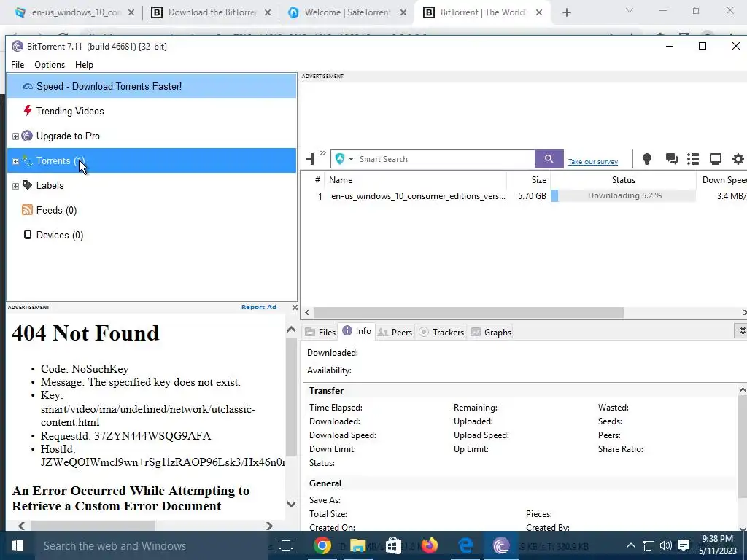Switch to the Graphs tab
The image size is (747, 560).
tap(491, 332)
